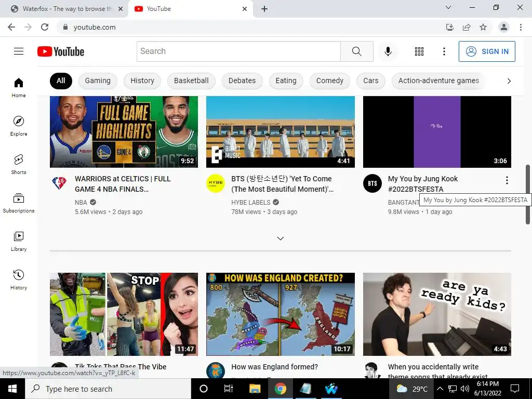Screen dimensions: 532x399
Task: Open Task View on the taskbar
Action: coord(229,389)
